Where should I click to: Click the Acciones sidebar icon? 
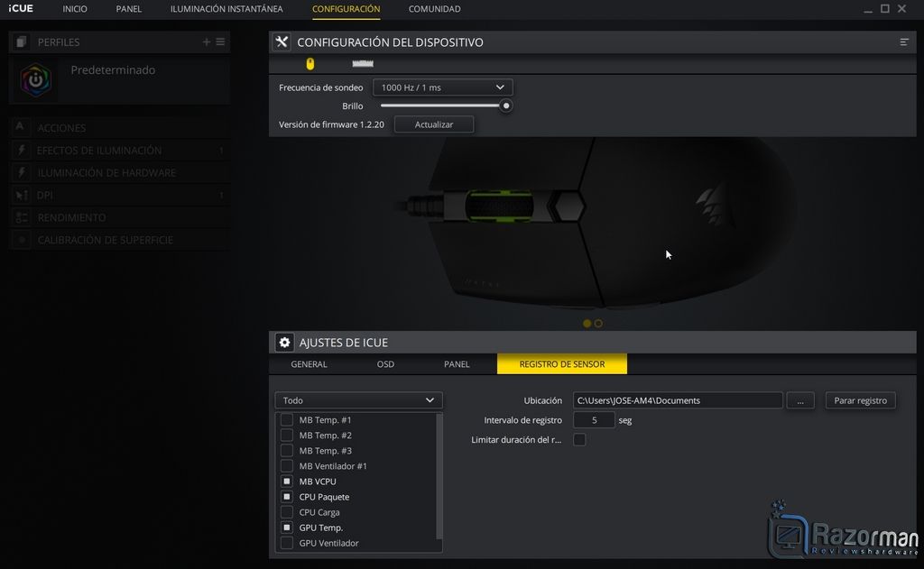tap(20, 127)
